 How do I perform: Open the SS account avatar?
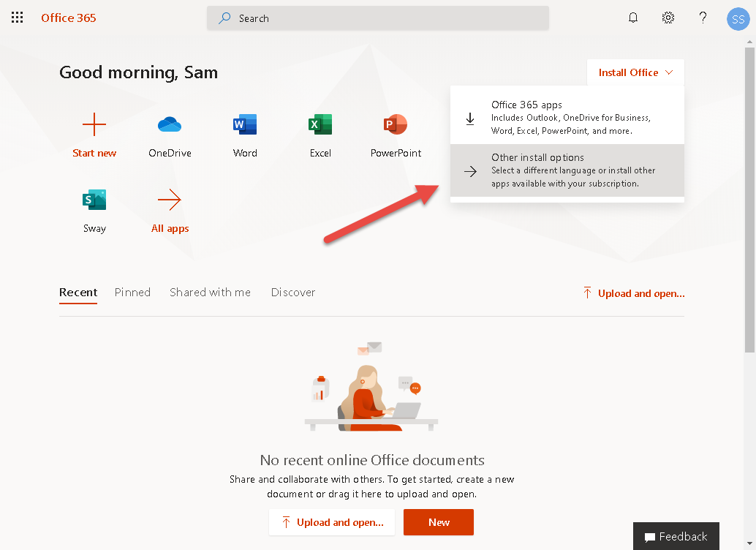tap(738, 19)
